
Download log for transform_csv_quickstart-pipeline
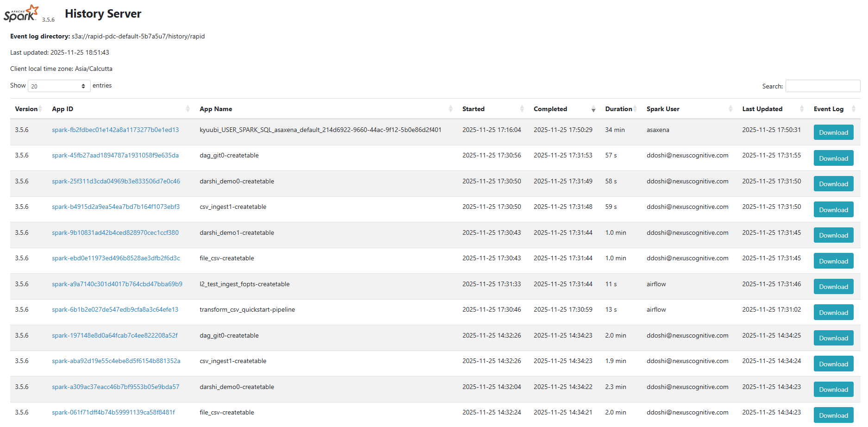pos(833,313)
